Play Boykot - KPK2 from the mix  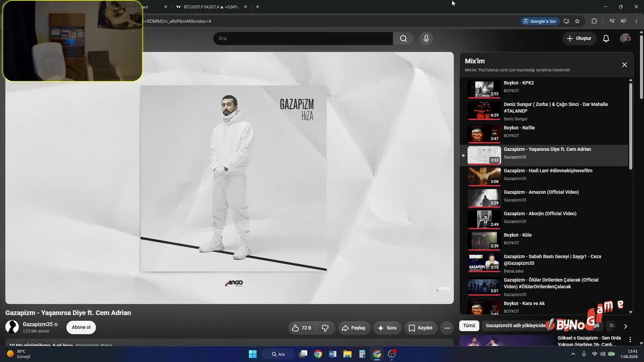tap(545, 89)
